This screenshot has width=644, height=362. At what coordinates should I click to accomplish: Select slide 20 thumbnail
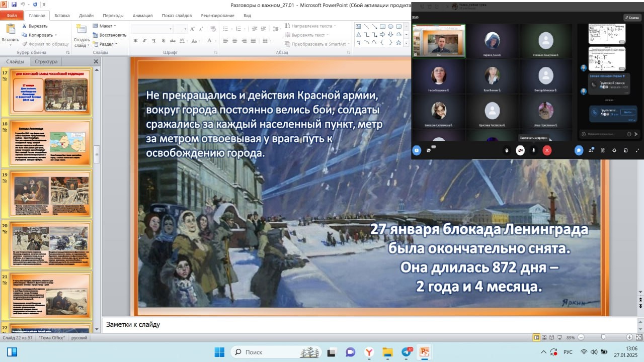[x=51, y=244]
